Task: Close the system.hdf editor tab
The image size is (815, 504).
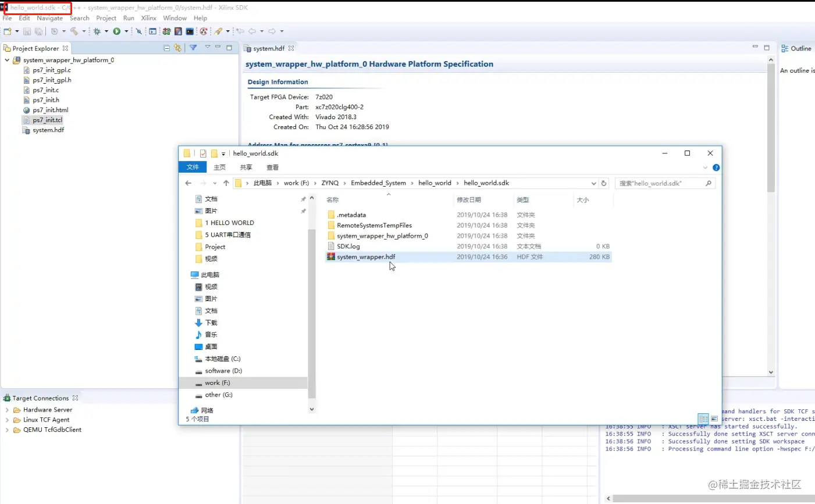Action: pos(291,48)
